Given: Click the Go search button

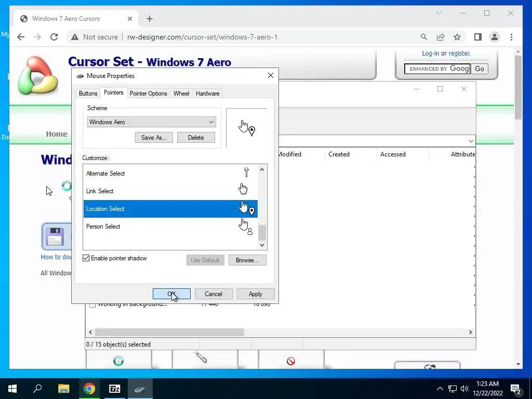Looking at the screenshot, I should tap(480, 69).
